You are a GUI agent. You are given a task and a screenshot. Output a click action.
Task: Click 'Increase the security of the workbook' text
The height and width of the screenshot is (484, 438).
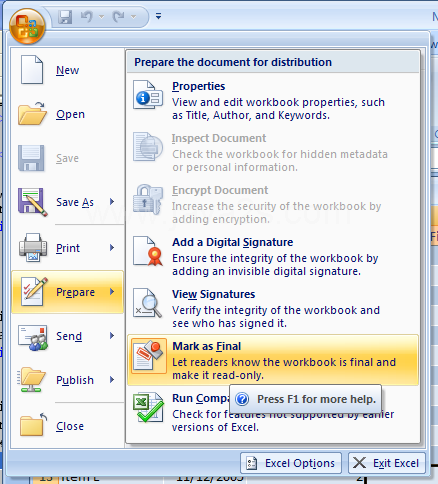277,213
